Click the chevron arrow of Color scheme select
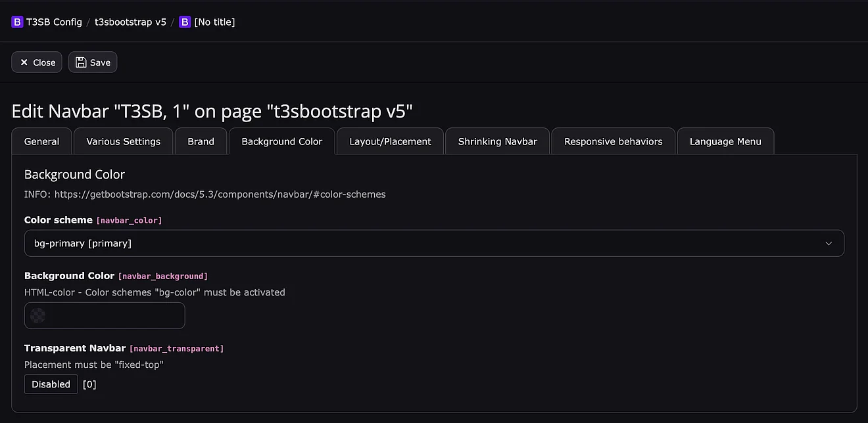Screen dimensions: 868x423 (x=829, y=243)
